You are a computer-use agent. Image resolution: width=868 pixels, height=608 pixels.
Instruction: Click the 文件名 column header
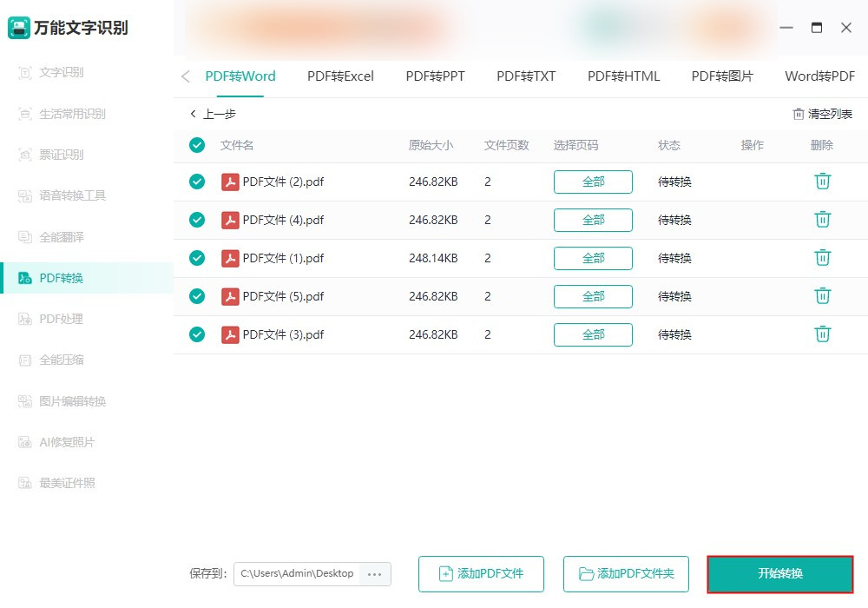pyautogui.click(x=237, y=145)
